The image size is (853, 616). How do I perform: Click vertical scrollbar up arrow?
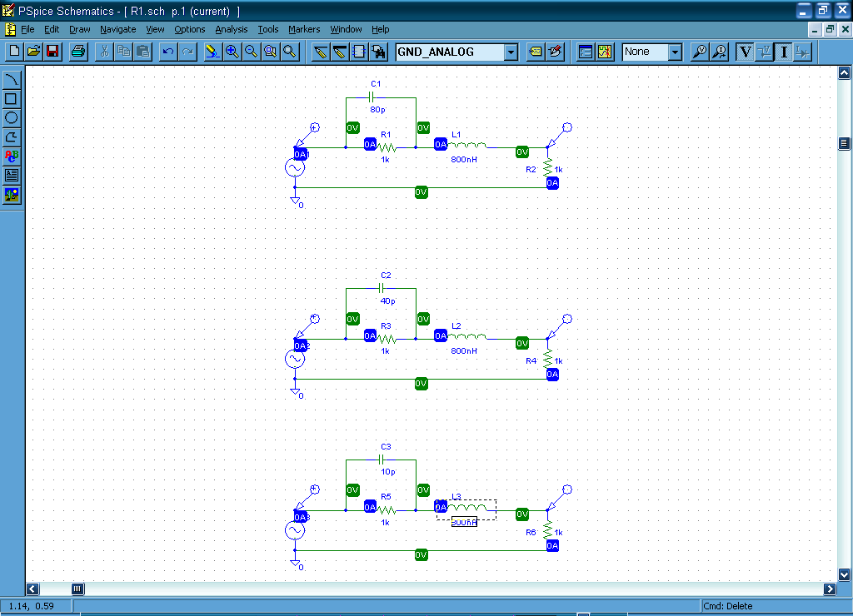click(x=845, y=73)
